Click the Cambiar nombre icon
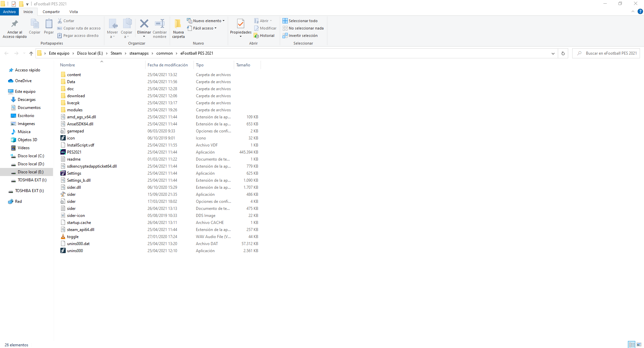644x348 pixels. click(x=160, y=23)
